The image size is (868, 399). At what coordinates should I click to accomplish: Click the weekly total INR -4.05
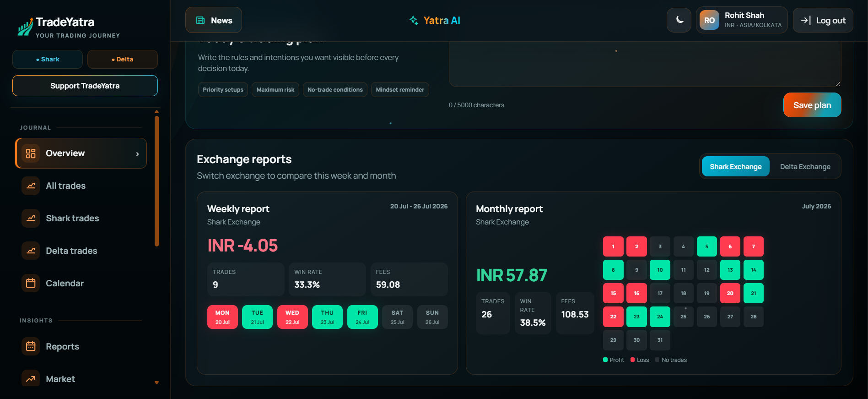(243, 246)
